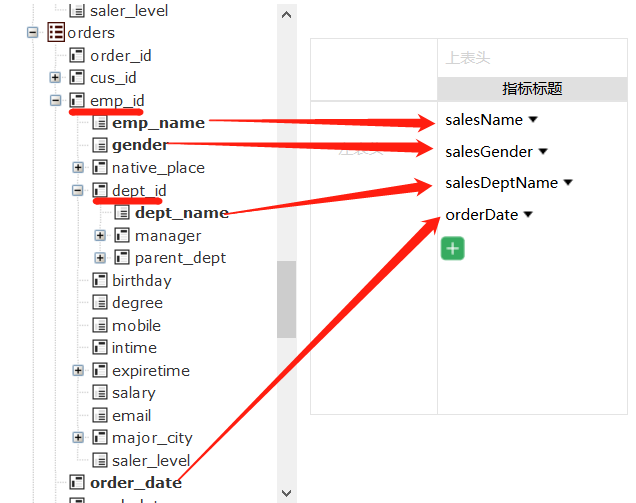Screen dimensions: 636x503
Task: Click the native_place field icon
Action: (100, 167)
